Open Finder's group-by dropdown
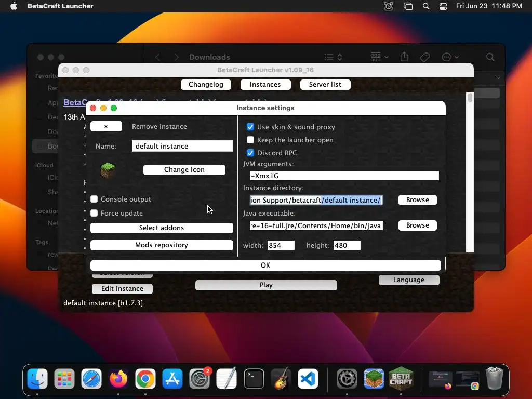The width and height of the screenshot is (532, 399). pos(379,57)
